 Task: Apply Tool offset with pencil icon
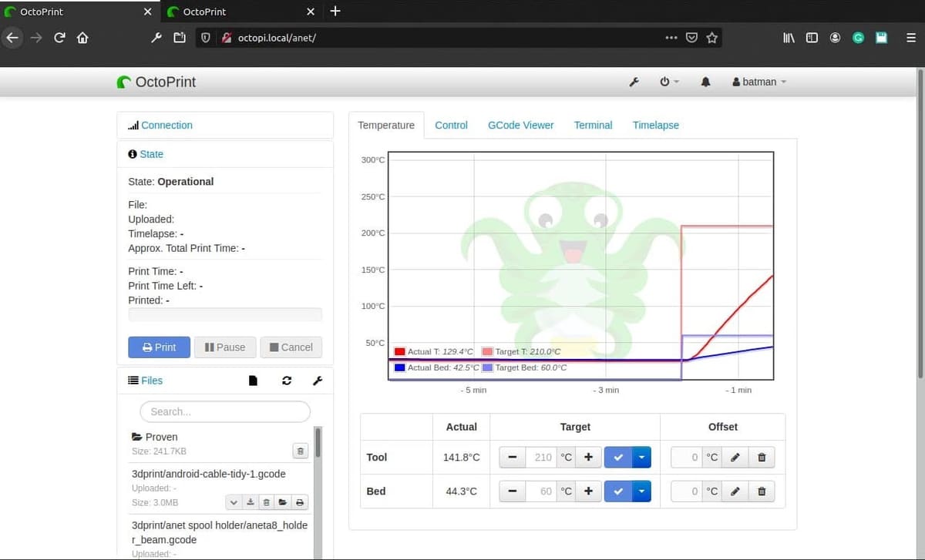pyautogui.click(x=735, y=458)
